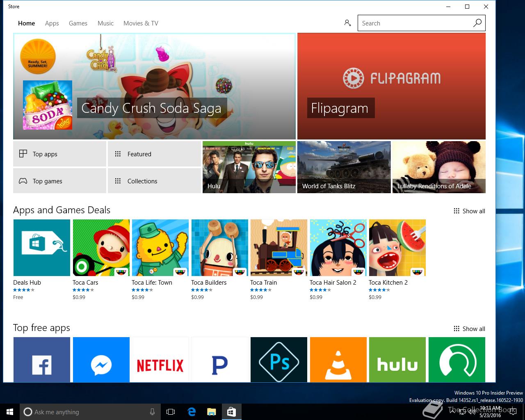Open the Netflix app tile
This screenshot has width=525, height=420.
click(x=160, y=360)
